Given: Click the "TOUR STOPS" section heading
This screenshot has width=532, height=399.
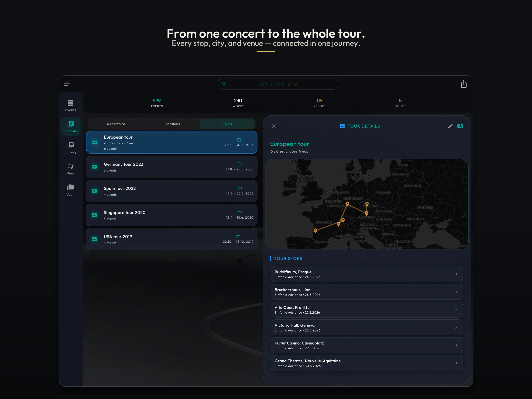Looking at the screenshot, I should (288, 258).
